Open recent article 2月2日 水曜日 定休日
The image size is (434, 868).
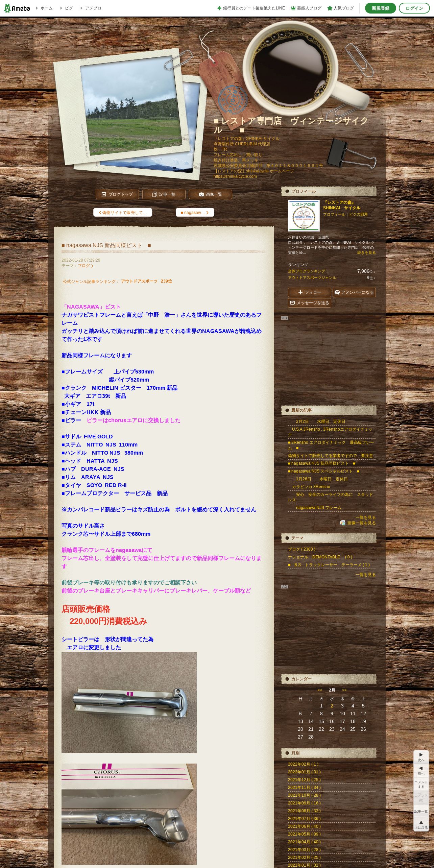point(320,421)
